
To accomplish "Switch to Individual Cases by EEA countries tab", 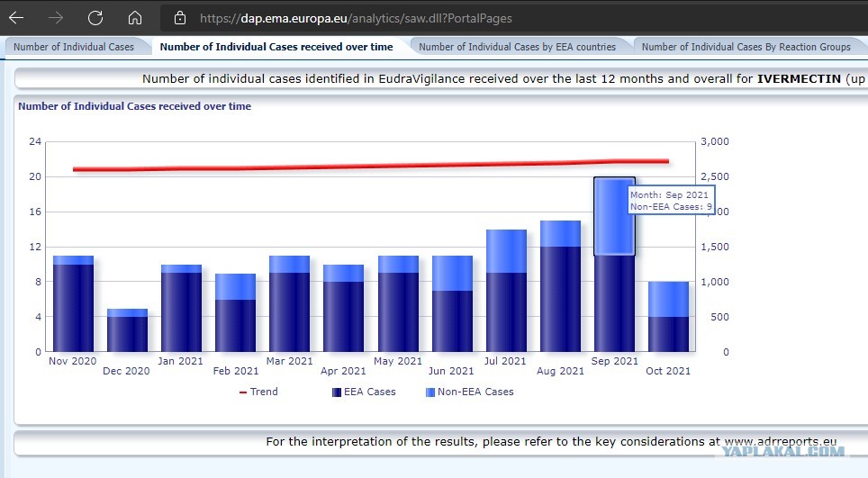I will tap(517, 47).
